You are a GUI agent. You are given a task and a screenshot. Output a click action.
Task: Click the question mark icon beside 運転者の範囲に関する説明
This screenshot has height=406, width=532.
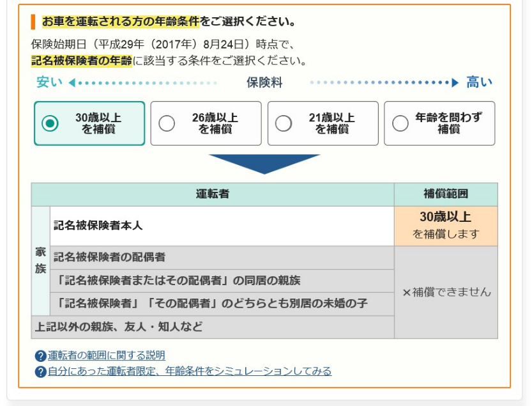41,356
